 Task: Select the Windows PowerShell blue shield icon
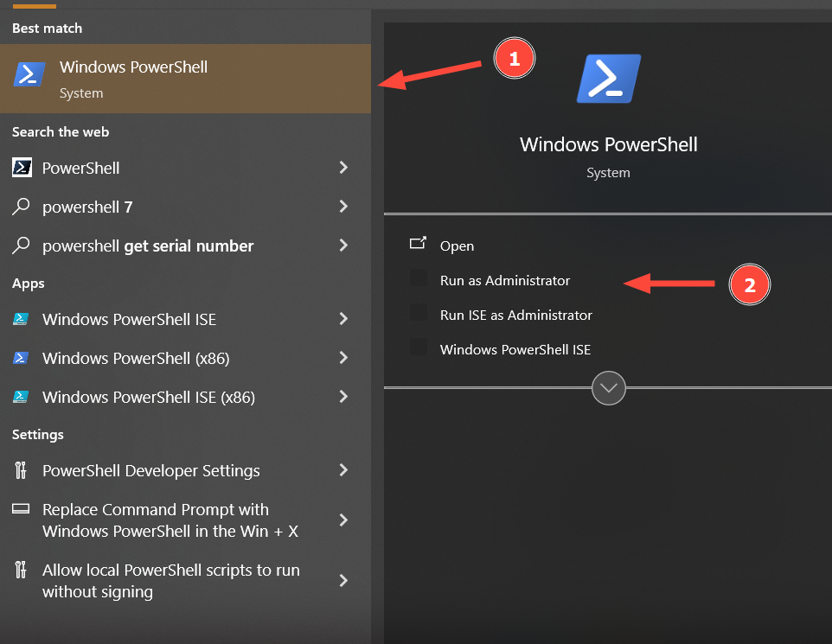29,74
